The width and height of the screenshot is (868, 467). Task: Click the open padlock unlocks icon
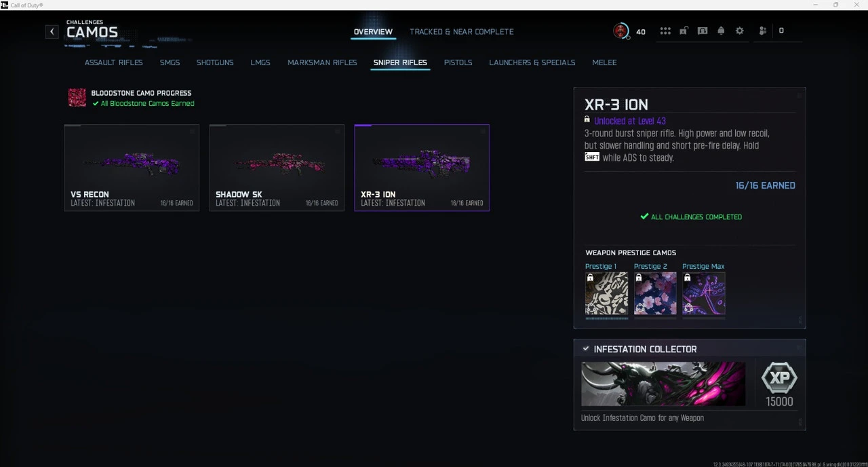click(684, 31)
